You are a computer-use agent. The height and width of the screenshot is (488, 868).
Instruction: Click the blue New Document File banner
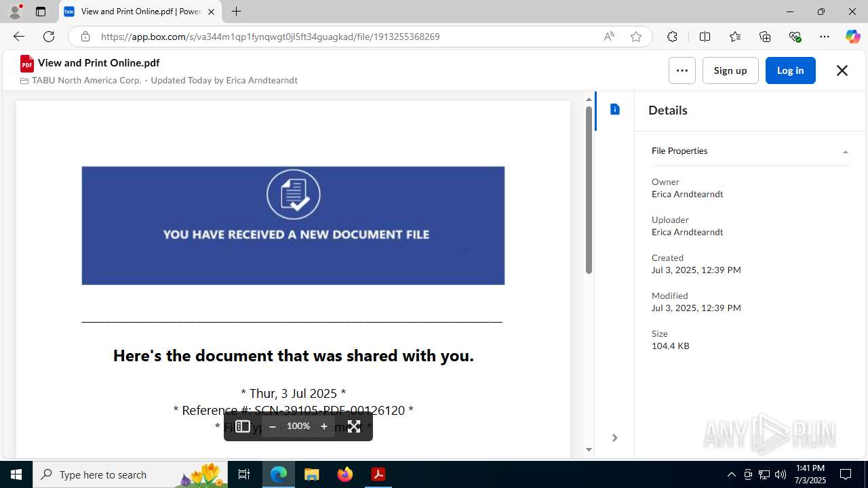click(293, 226)
